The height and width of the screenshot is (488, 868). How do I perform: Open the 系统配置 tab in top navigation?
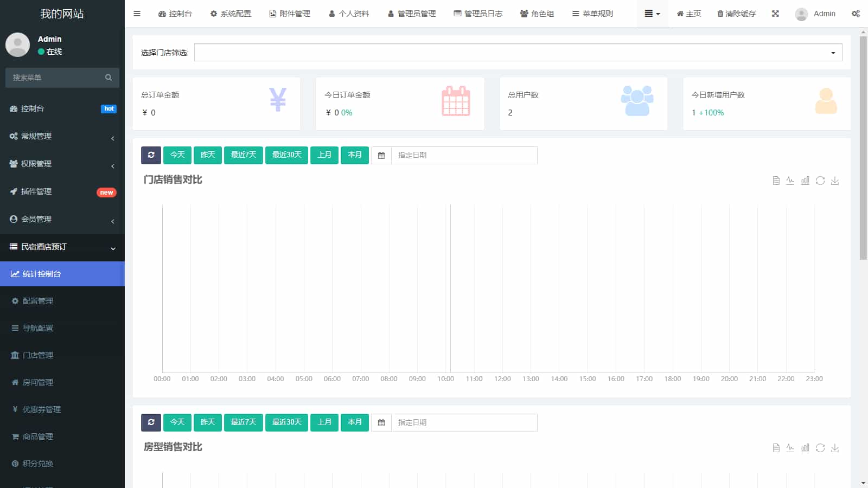231,14
